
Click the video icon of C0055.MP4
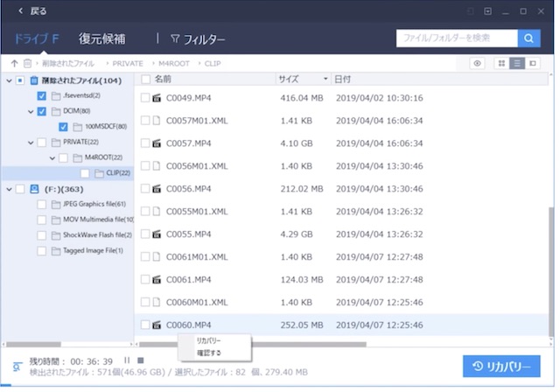coord(157,234)
